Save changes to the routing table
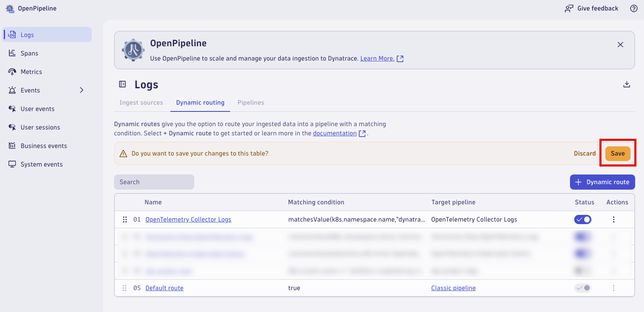Viewport: 644px width, 312px height. pyautogui.click(x=618, y=153)
